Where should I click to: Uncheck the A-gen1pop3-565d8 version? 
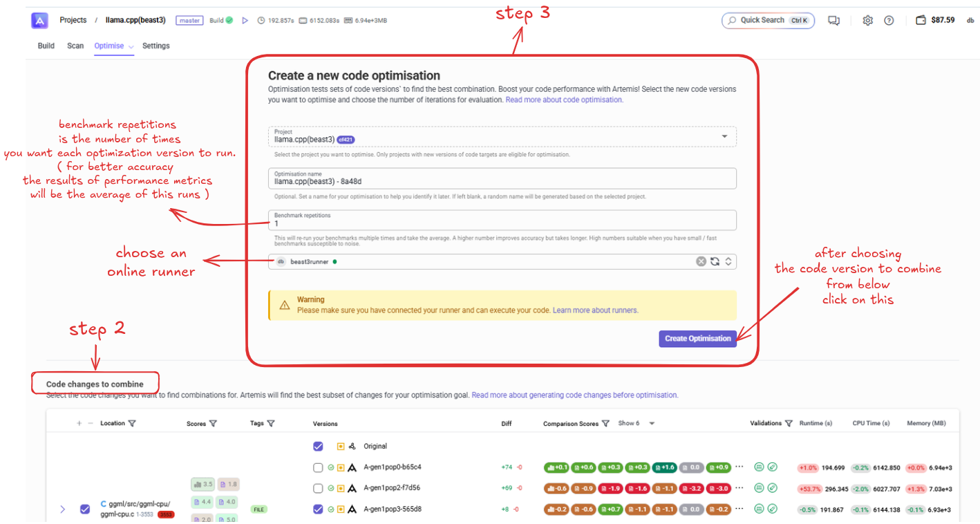coord(318,509)
